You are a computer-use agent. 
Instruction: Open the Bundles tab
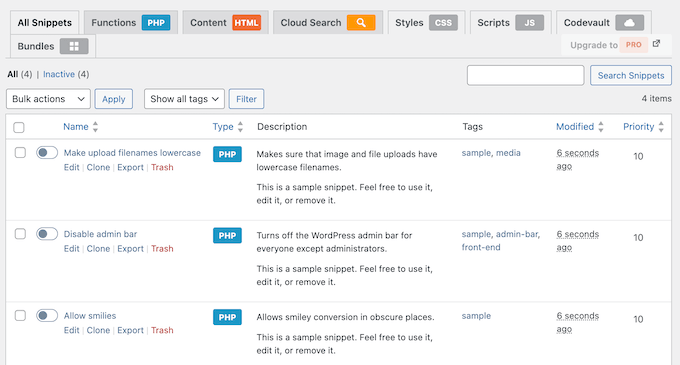(x=53, y=46)
